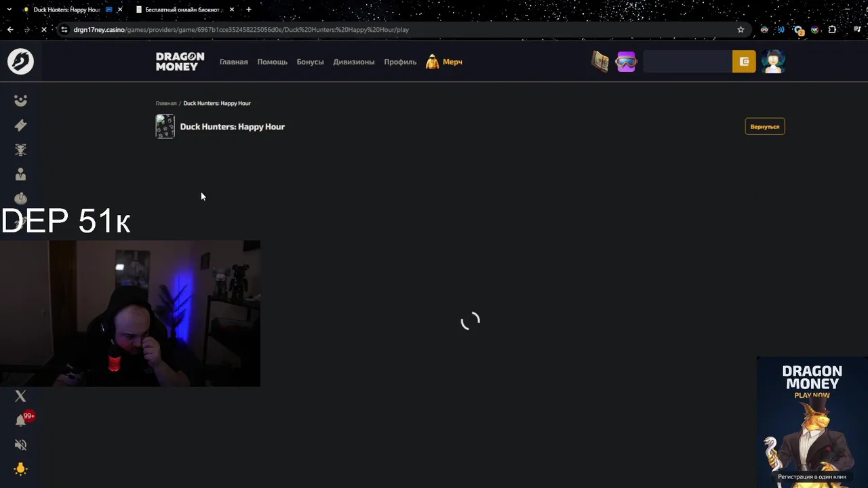This screenshot has height=488, width=868.
Task: Open the hooded Мерч mascot icon
Action: pyautogui.click(x=432, y=62)
